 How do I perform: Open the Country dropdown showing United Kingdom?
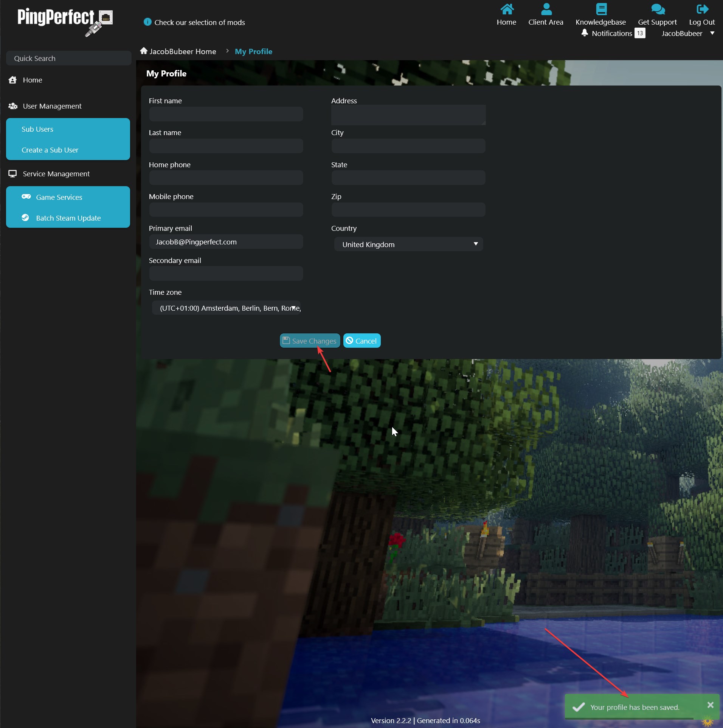pos(409,244)
